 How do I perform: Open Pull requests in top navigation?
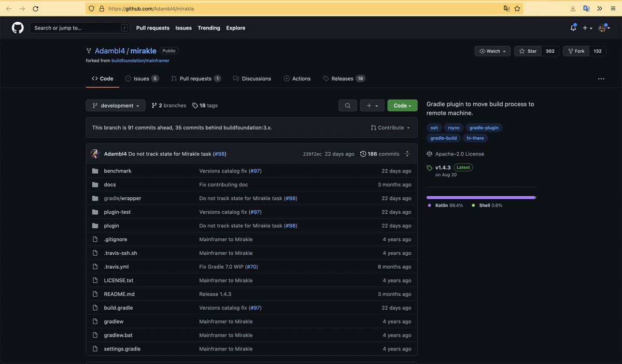click(152, 28)
